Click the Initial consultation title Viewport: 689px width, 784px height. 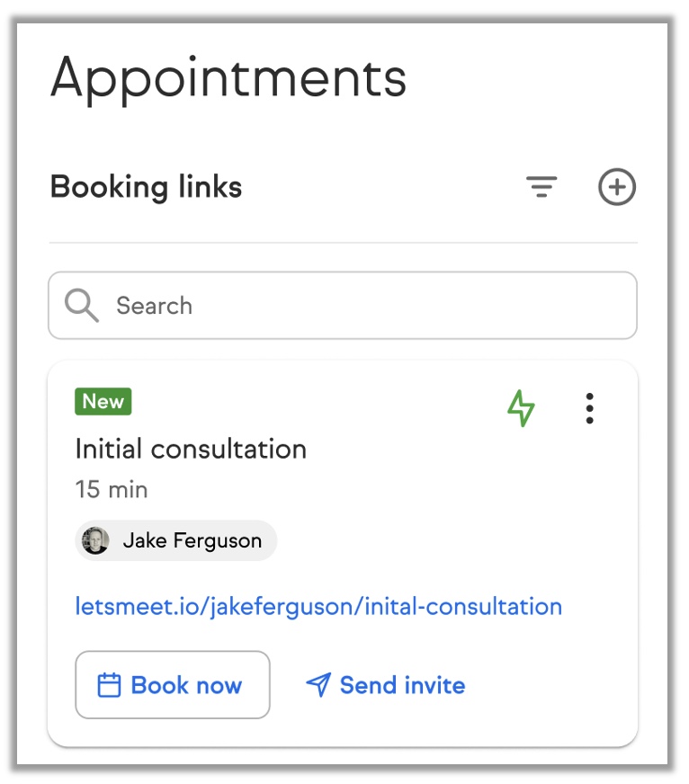pyautogui.click(x=191, y=449)
